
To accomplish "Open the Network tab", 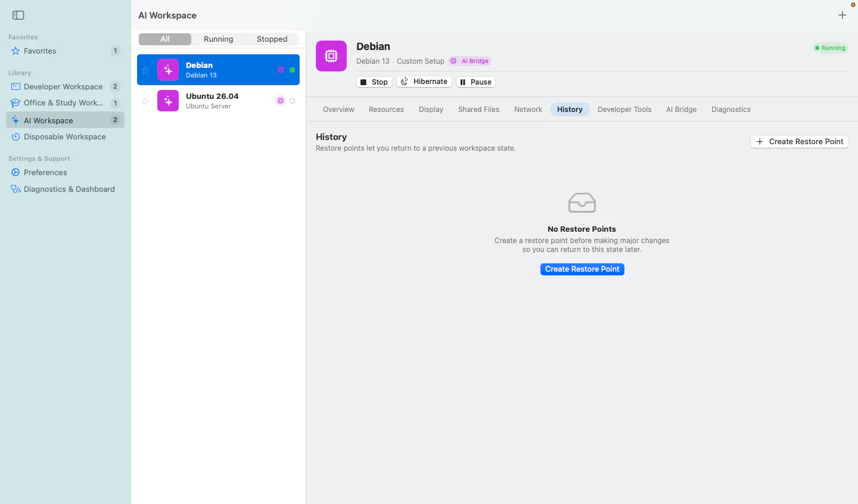I will tap(529, 110).
